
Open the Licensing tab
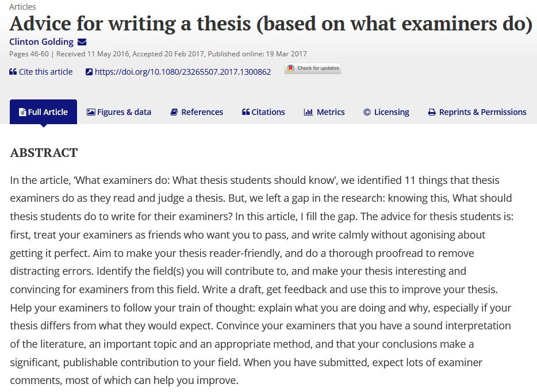[386, 112]
